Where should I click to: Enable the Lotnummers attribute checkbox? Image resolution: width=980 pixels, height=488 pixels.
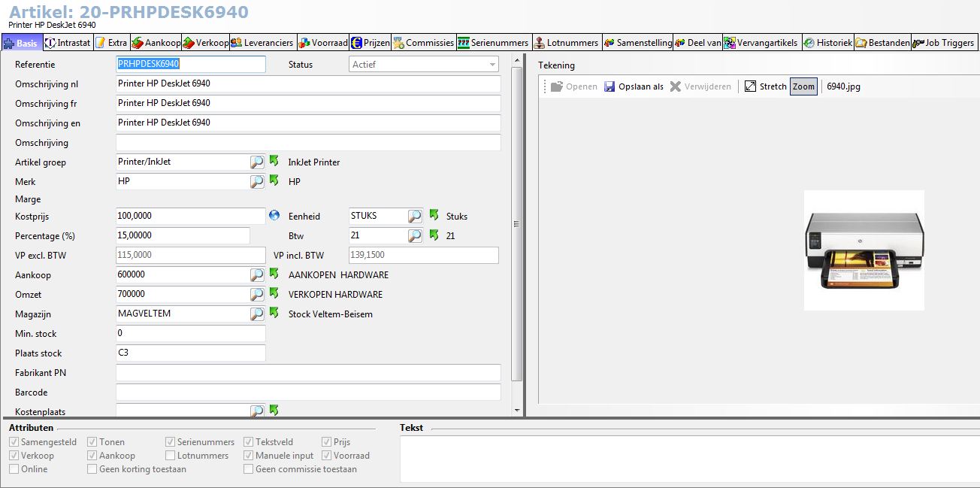tap(171, 456)
